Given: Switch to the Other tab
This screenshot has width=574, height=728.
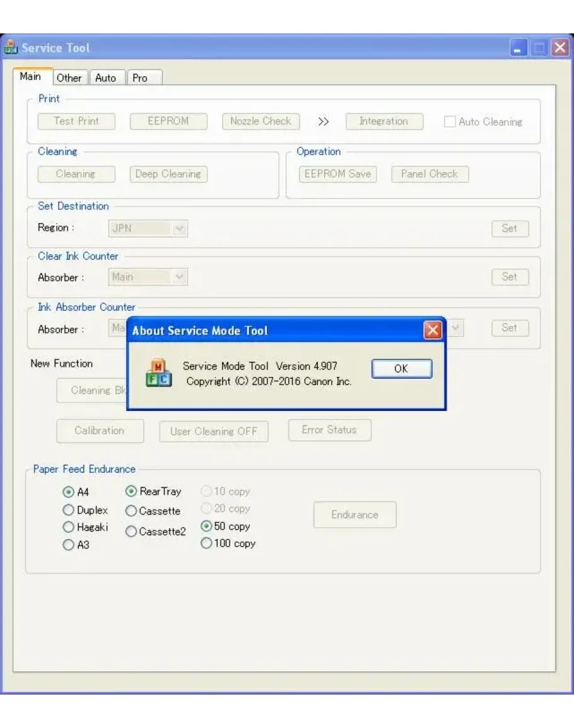Looking at the screenshot, I should [x=69, y=78].
